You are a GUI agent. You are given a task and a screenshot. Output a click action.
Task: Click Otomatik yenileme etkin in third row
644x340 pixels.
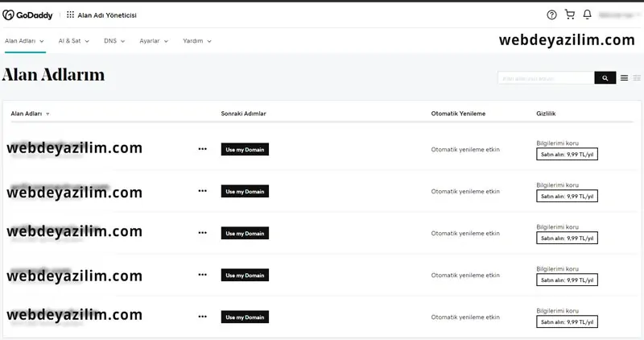pos(465,233)
